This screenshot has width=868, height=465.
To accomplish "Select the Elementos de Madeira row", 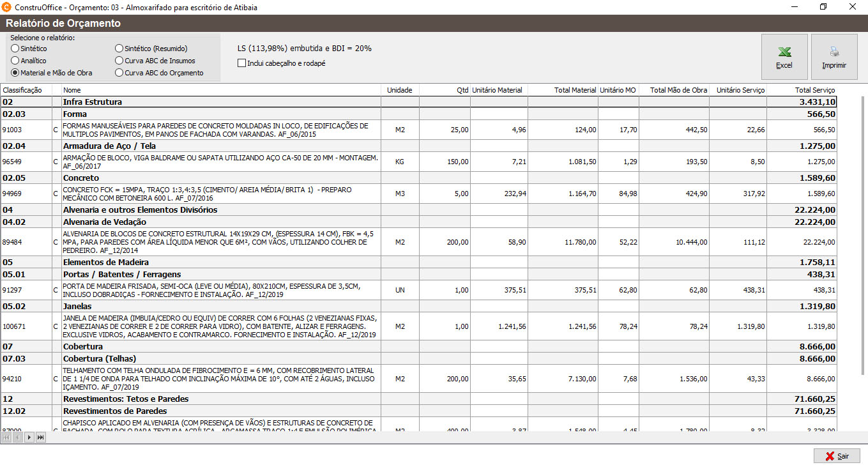I will coord(418,262).
